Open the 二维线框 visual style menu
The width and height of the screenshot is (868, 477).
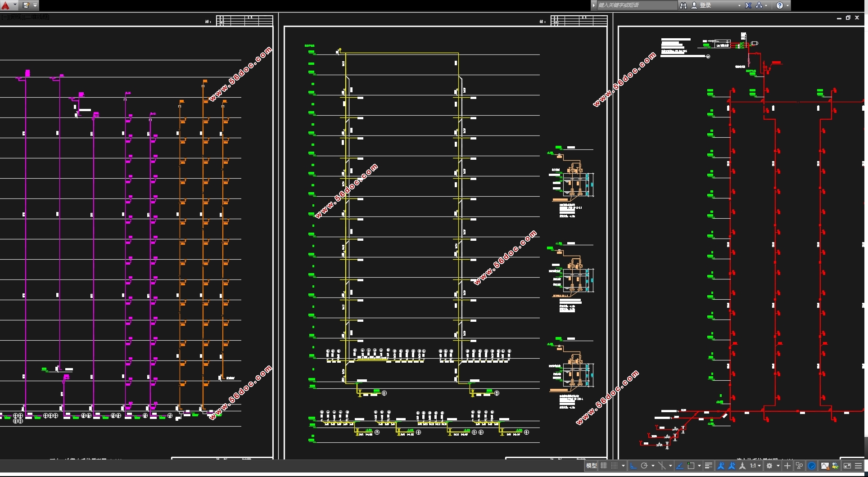click(x=36, y=17)
